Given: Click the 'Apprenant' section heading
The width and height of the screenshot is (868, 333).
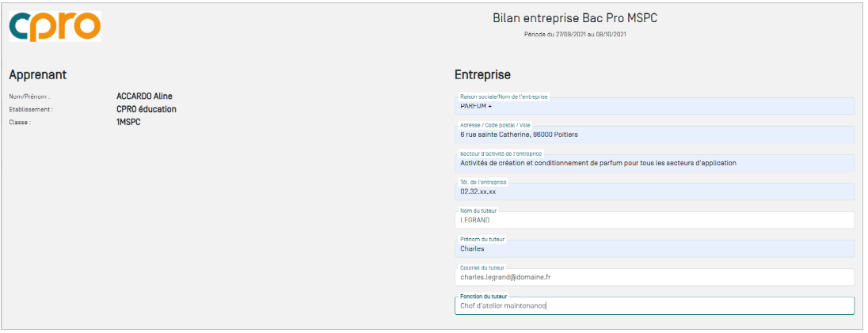Looking at the screenshot, I should pyautogui.click(x=37, y=74).
